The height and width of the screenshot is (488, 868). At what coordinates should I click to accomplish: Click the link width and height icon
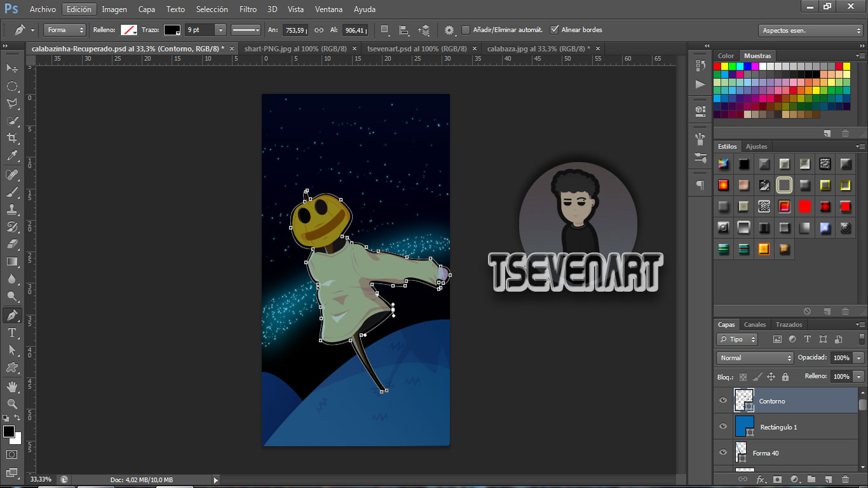(319, 30)
